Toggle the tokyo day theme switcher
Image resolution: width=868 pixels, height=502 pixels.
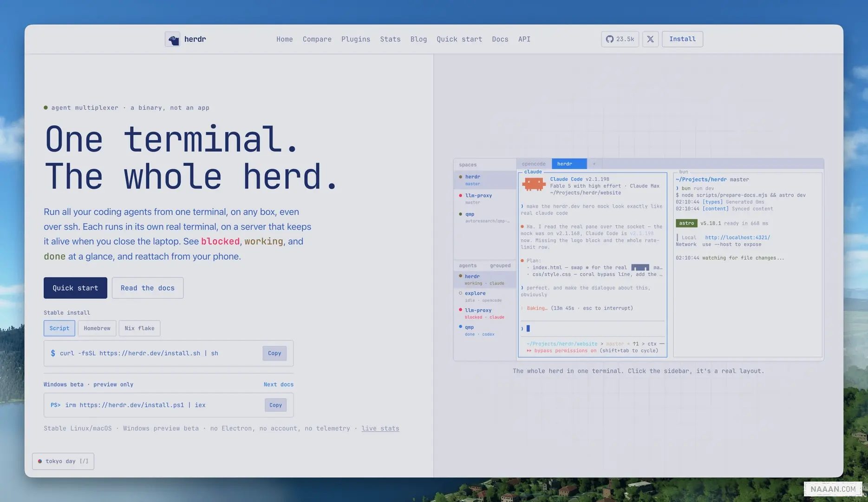point(63,461)
